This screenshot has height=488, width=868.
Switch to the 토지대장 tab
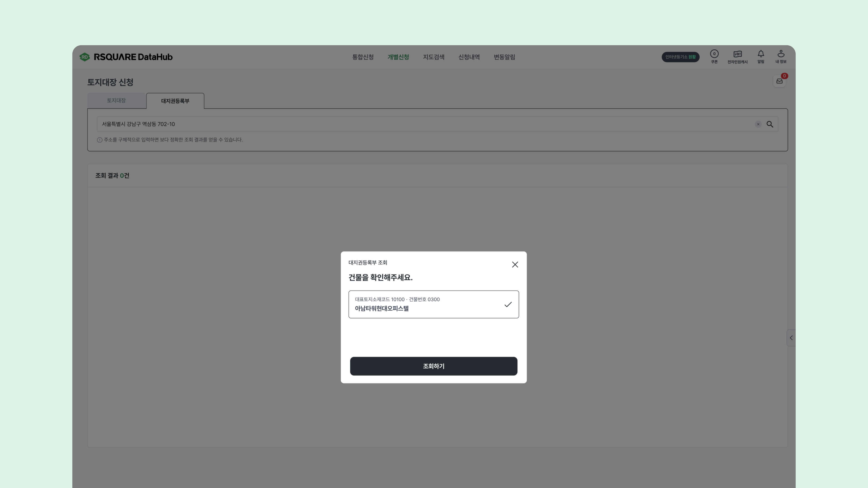116,101
